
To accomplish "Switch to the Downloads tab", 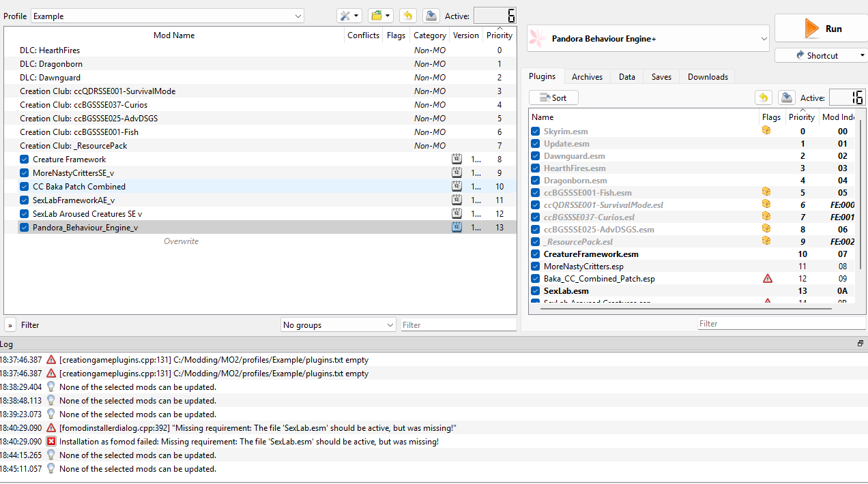I will [x=708, y=77].
